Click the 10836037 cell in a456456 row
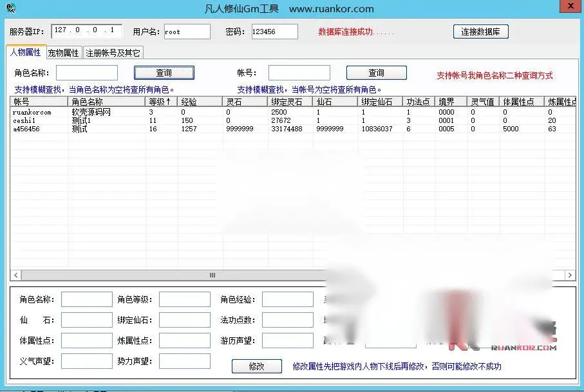Image resolution: width=584 pixels, height=392 pixels. coord(377,129)
